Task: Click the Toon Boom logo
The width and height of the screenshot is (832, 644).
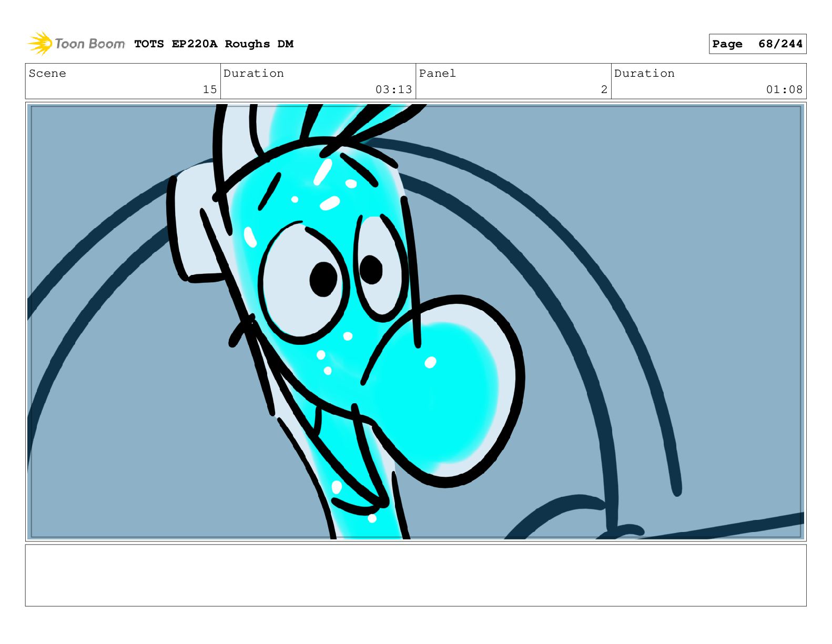Action: click(x=76, y=44)
